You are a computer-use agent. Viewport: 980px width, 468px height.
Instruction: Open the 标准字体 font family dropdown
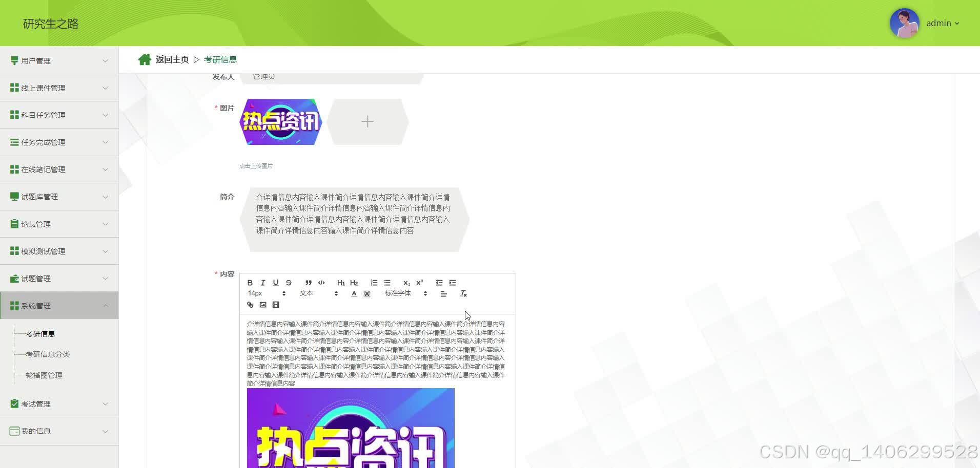coord(406,293)
